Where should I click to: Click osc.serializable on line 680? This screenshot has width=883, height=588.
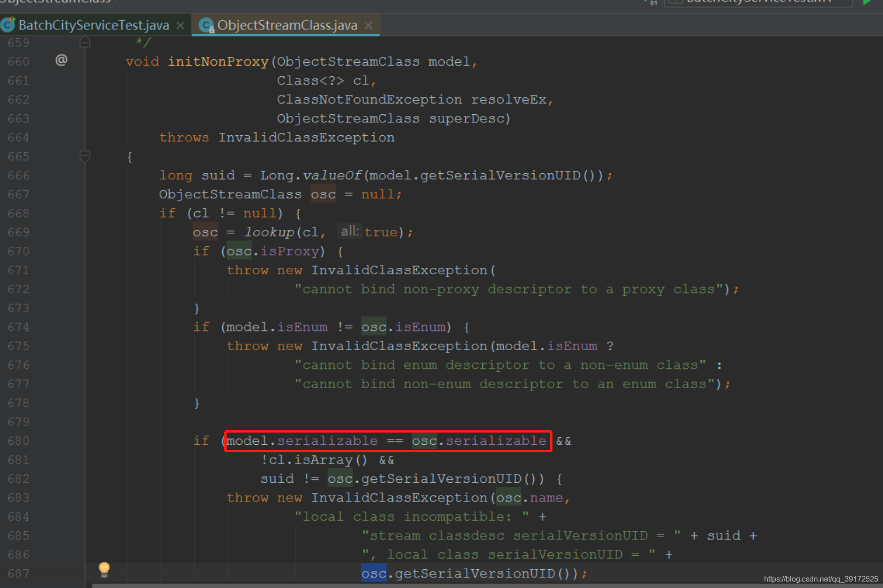point(479,441)
